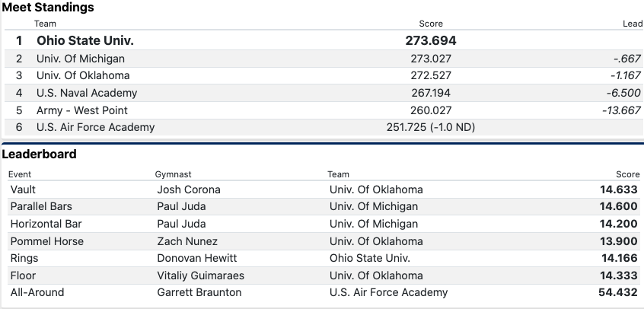Click Garrett Braunton all-around leader
Viewport: 644px width, 309px height.
coord(199,292)
